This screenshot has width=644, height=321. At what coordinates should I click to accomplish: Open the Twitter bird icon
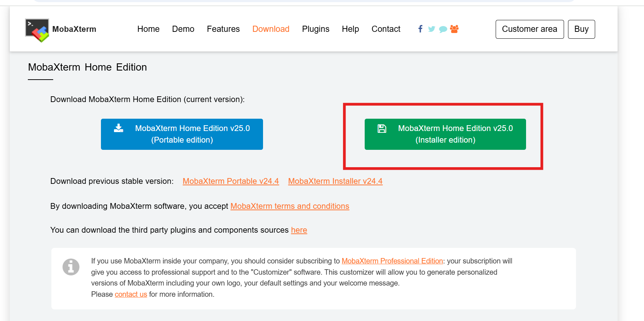click(x=431, y=29)
